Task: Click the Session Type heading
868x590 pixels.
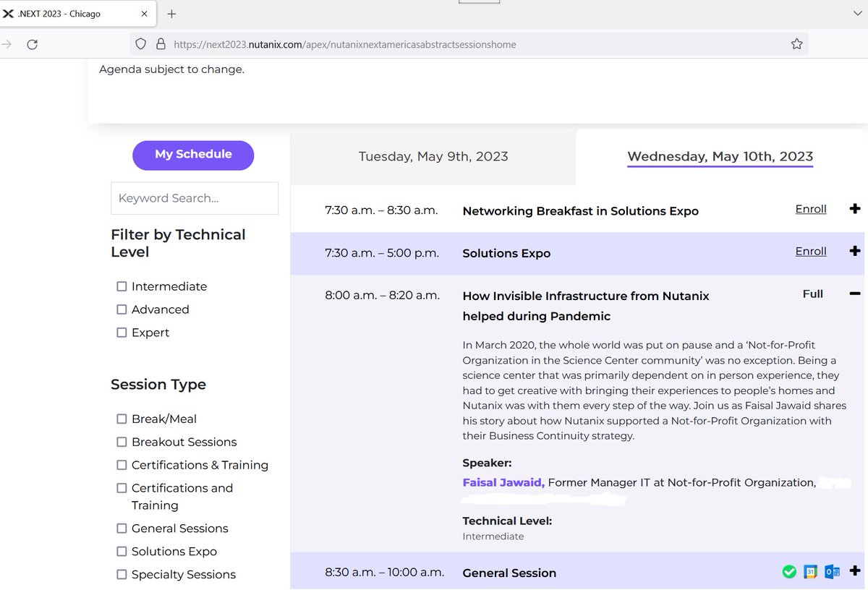Action: pyautogui.click(x=158, y=385)
